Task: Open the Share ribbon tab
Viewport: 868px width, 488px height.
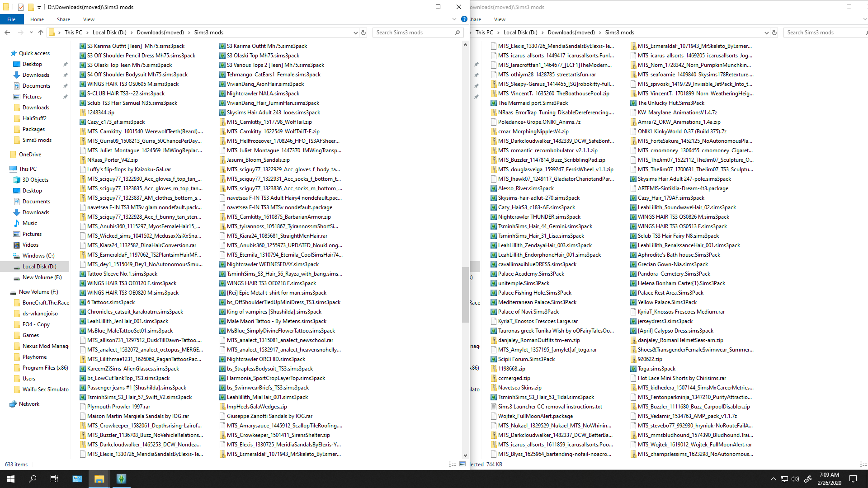Action: click(x=63, y=19)
